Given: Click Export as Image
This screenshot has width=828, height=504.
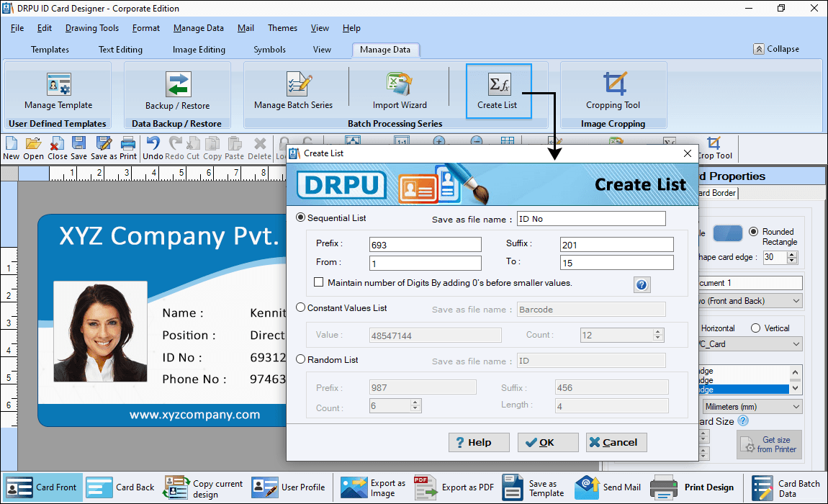Looking at the screenshot, I should (374, 487).
